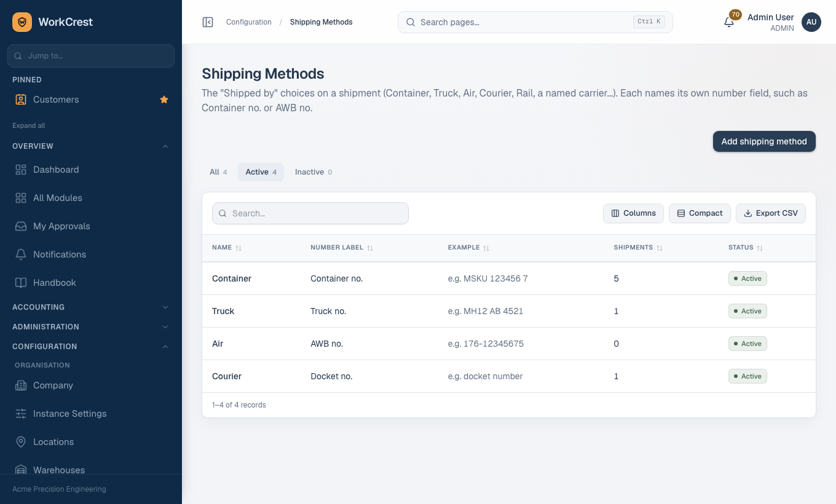836x504 pixels.
Task: Toggle Compact table density
Action: point(700,213)
